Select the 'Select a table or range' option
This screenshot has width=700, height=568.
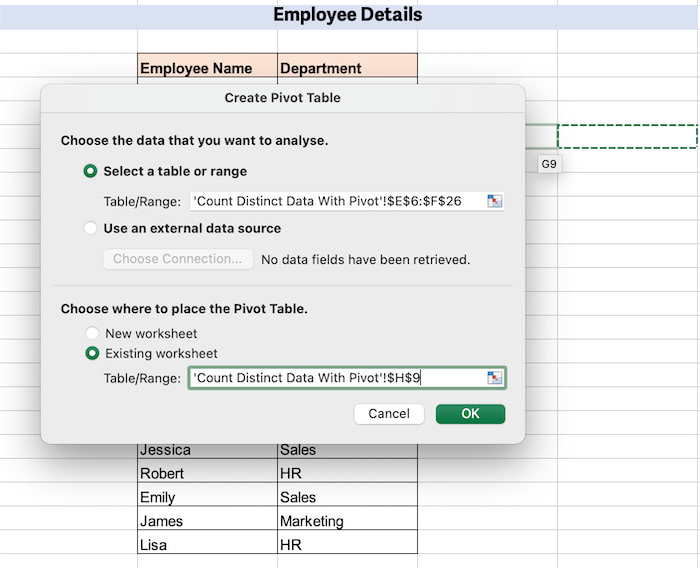pos(90,171)
